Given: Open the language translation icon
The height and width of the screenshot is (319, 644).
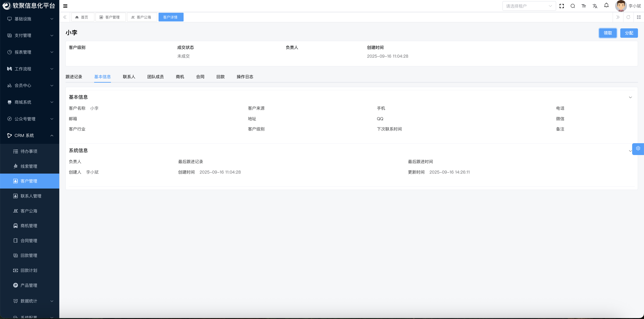Looking at the screenshot, I should coord(595,6).
